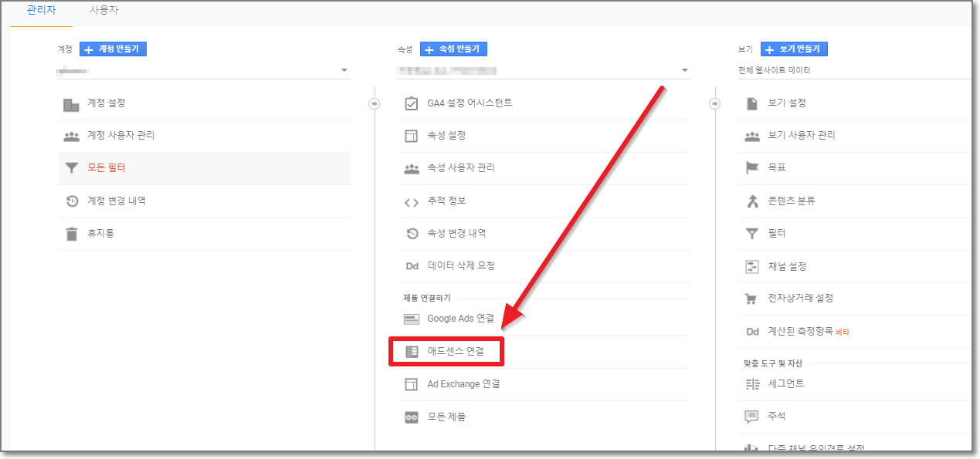Click the Dd icon for 데이터 삭제 요청
Viewport: 980px width, 459px height.
412,266
